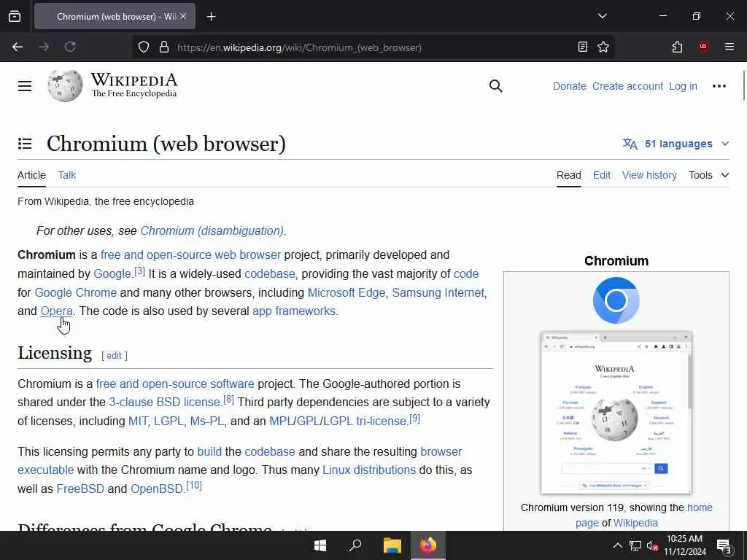Click the page vertical scrollbar
The image size is (747, 560).
pyautogui.click(x=743, y=86)
